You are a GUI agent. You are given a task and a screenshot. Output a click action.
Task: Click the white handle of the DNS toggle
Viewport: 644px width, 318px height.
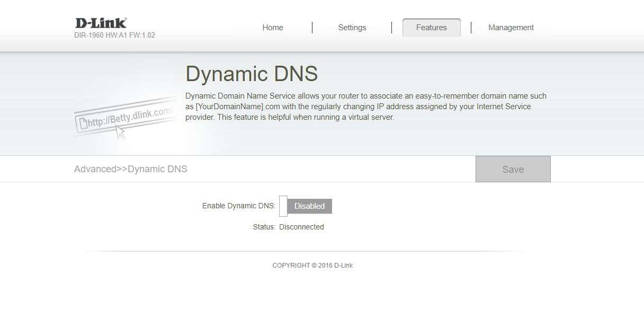(x=283, y=206)
